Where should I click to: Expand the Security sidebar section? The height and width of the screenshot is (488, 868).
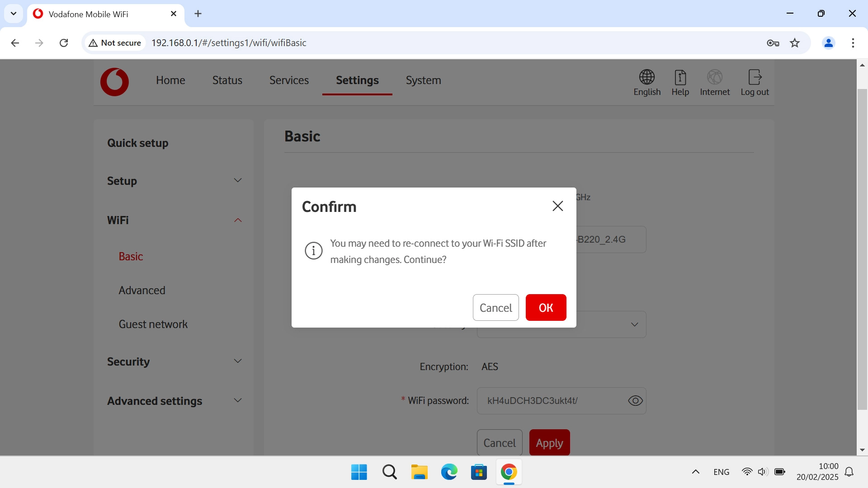coord(237,361)
